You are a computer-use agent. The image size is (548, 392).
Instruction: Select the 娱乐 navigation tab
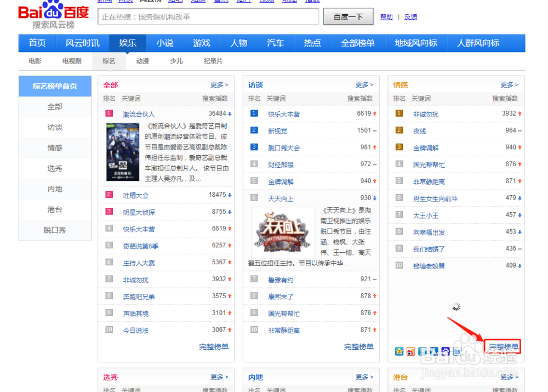tap(128, 43)
